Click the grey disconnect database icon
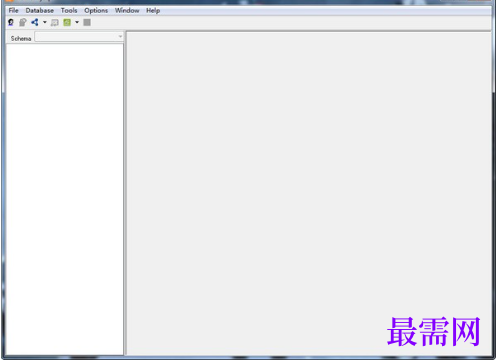The width and height of the screenshot is (499, 363). tap(23, 22)
